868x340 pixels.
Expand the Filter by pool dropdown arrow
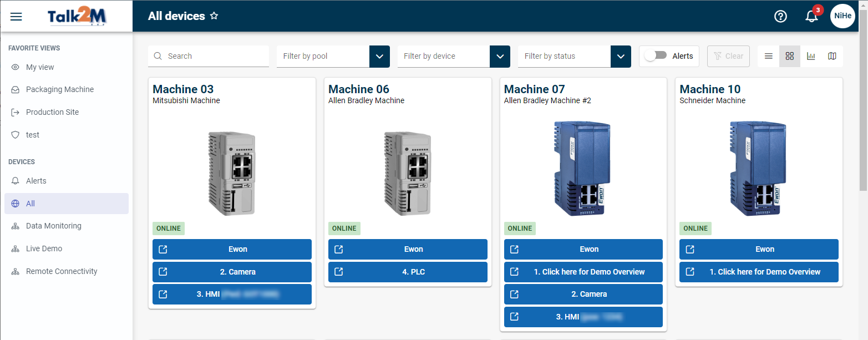[379, 56]
